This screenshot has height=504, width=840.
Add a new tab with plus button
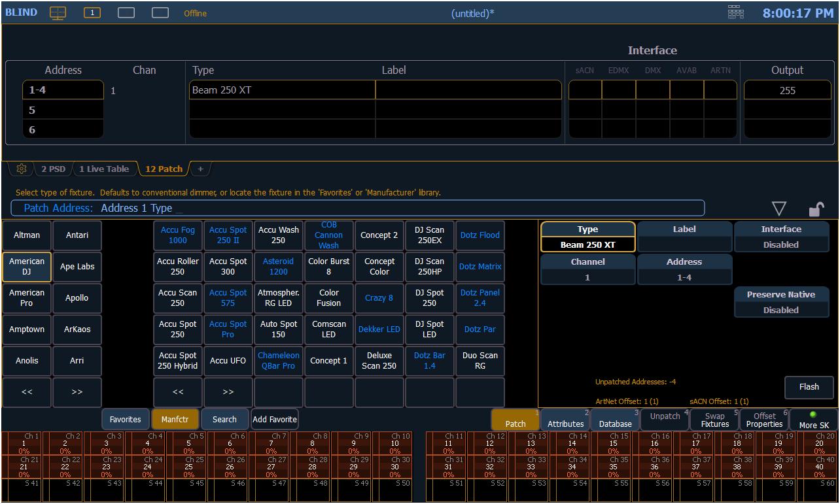click(x=200, y=169)
